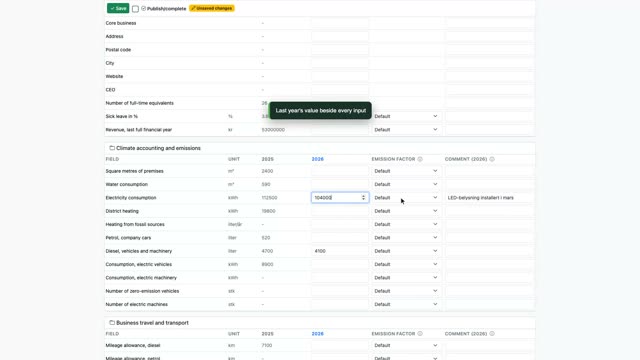
Task: Click 2025 value 2400 for Square metres of premises
Action: pos(267,171)
